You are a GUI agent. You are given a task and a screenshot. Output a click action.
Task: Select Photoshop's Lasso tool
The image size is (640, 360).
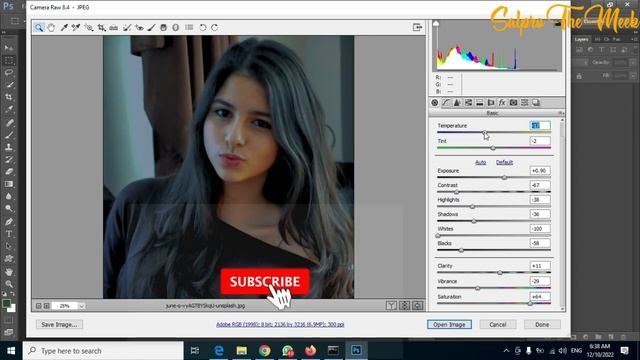point(9,73)
